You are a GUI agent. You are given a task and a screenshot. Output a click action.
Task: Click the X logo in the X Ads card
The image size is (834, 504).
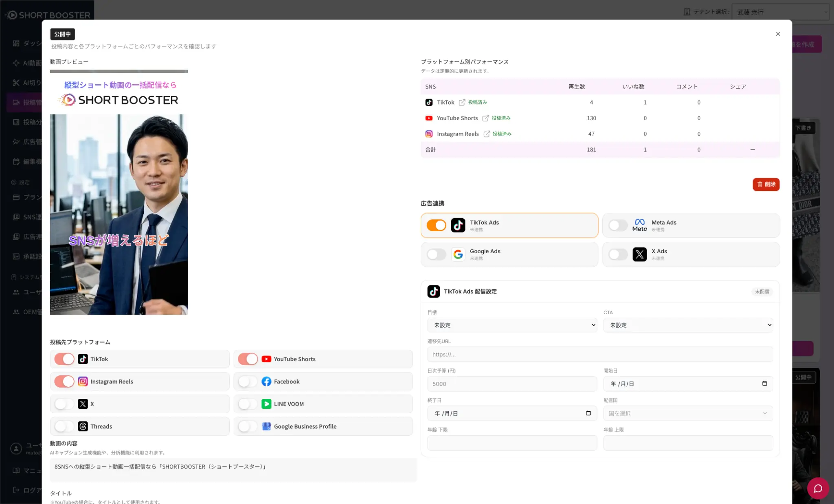tap(639, 254)
